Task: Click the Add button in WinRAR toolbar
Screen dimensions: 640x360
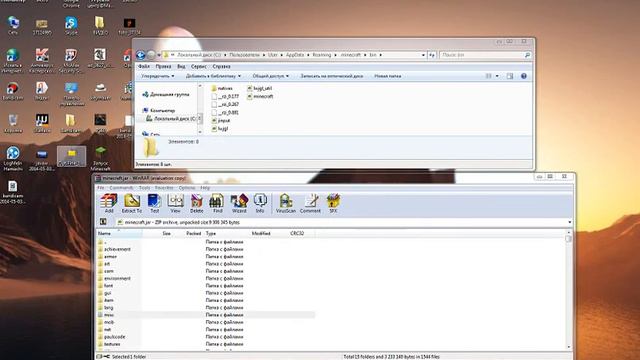Action: [x=109, y=203]
